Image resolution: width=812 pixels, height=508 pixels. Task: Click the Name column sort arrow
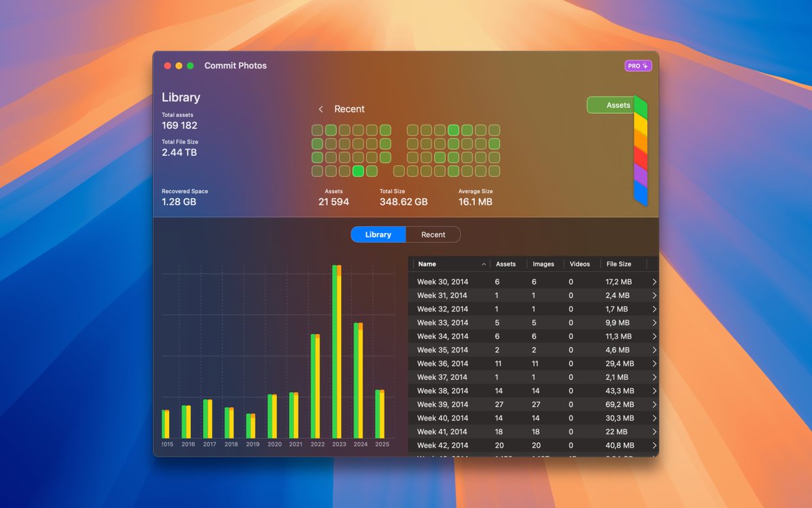484,264
